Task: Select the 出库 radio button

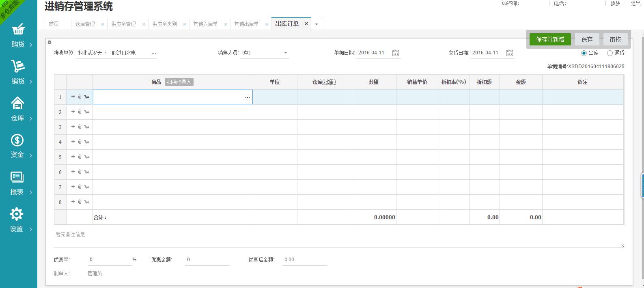Action: (584, 53)
